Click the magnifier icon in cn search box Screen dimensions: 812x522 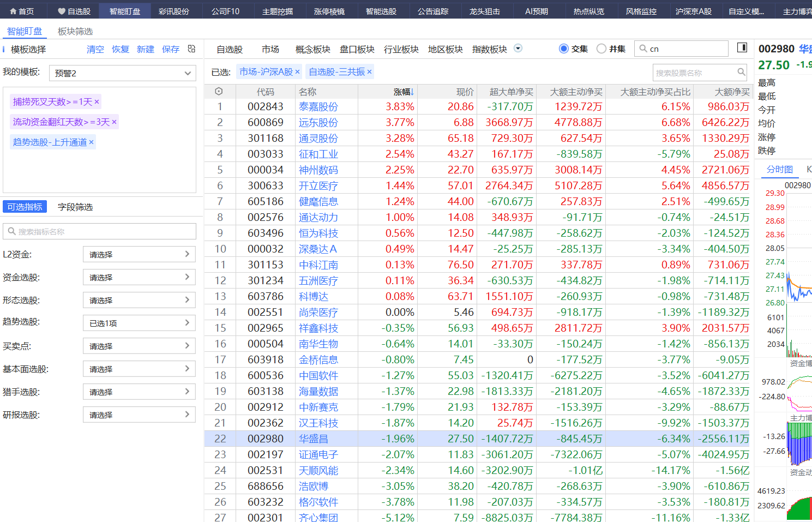643,49
